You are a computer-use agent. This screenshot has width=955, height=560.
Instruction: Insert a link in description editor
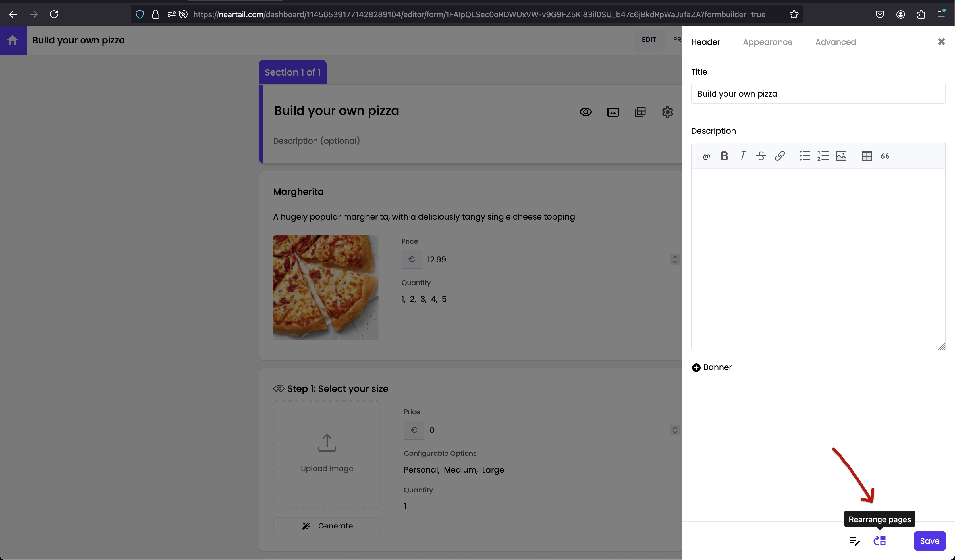[x=780, y=156]
